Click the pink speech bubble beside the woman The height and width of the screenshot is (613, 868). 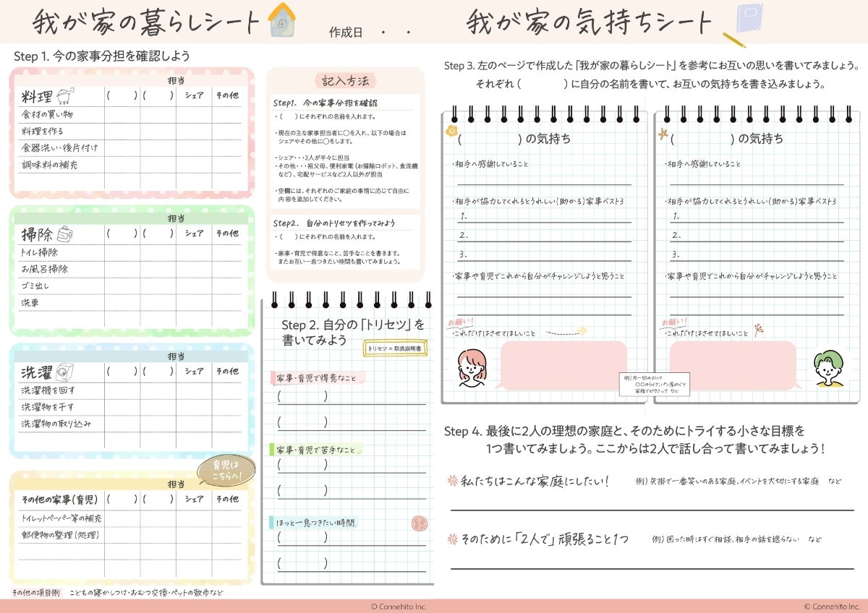click(563, 364)
